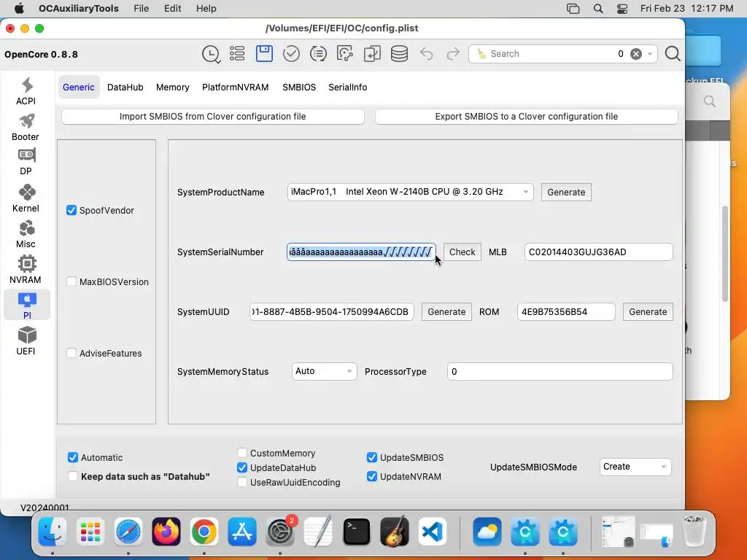Open the Help menu

pyautogui.click(x=206, y=9)
